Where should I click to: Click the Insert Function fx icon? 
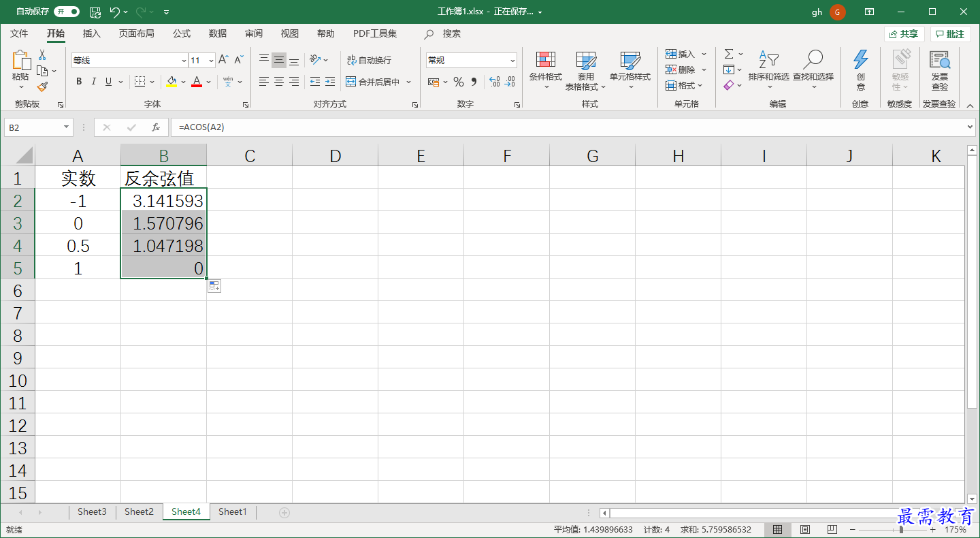coord(156,127)
